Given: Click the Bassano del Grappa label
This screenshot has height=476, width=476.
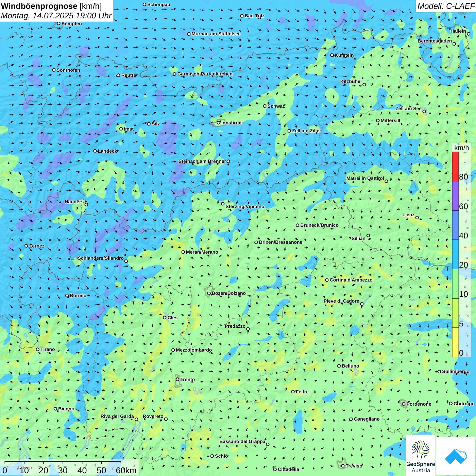Looking at the screenshot, I should 242,441.
